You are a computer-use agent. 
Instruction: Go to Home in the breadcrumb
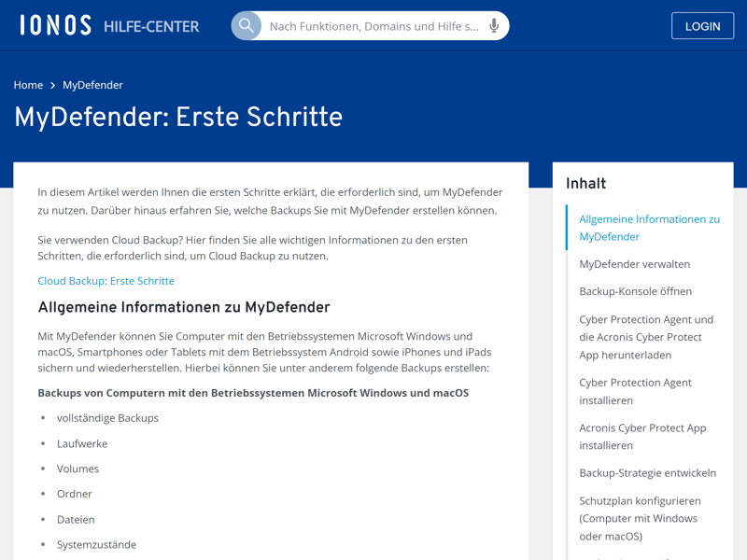(28, 85)
